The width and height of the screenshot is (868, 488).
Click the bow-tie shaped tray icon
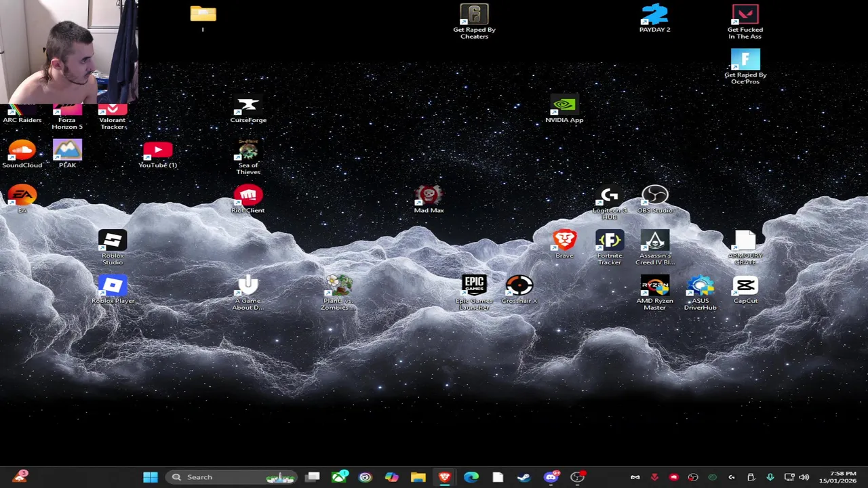click(635, 477)
